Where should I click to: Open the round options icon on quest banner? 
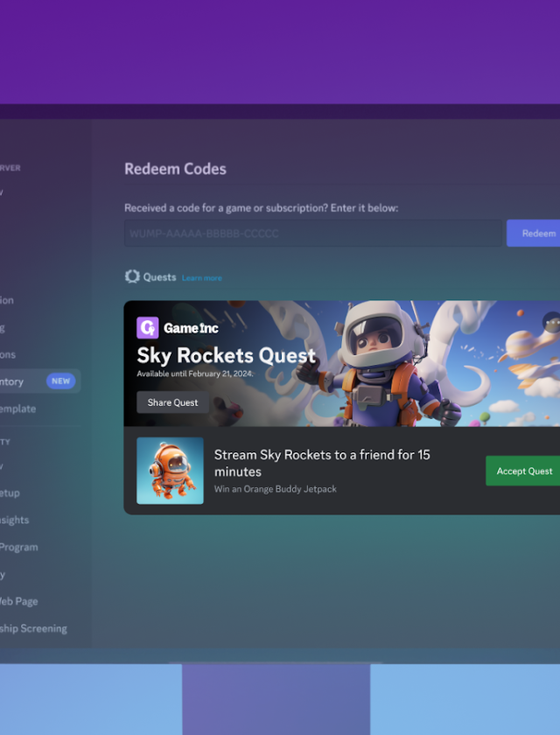pos(551,322)
